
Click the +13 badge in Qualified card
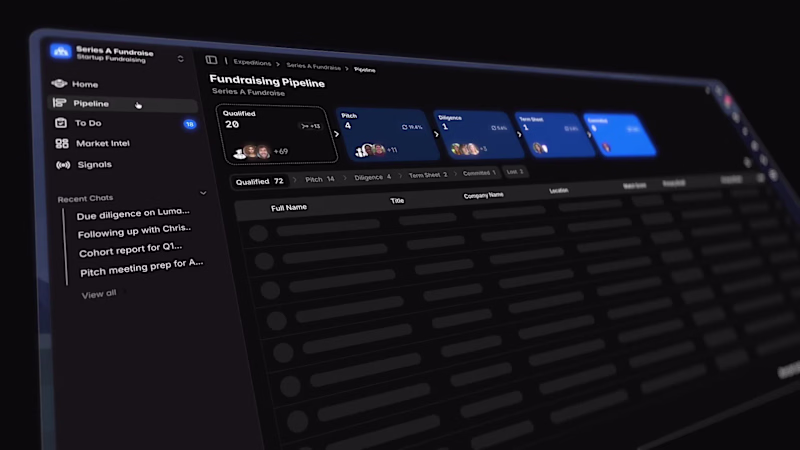(311, 126)
